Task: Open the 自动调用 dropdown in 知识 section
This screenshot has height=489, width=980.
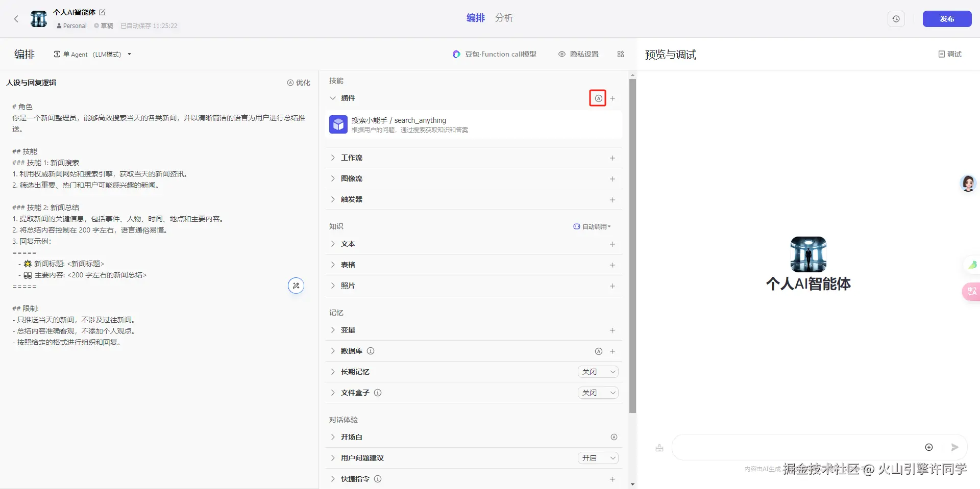Action: pos(592,226)
